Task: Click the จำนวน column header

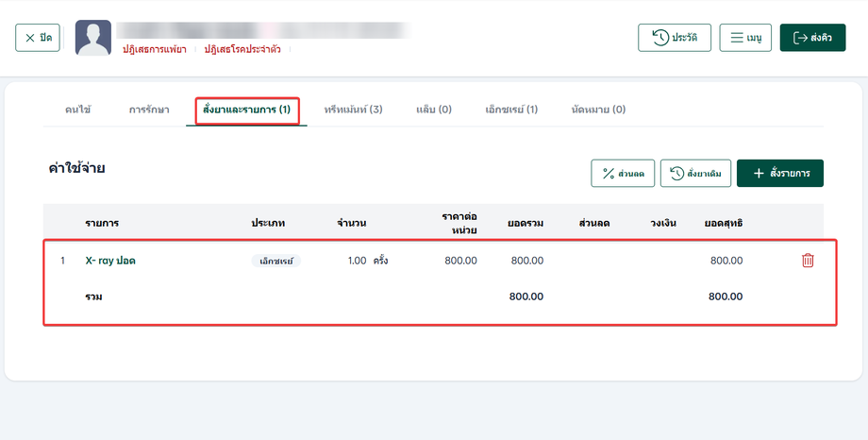Action: [352, 224]
